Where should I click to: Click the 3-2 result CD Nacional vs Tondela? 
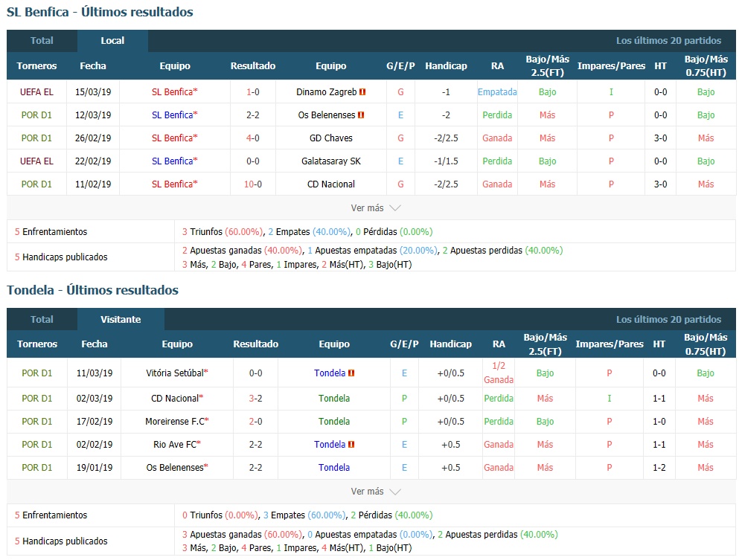pyautogui.click(x=255, y=399)
